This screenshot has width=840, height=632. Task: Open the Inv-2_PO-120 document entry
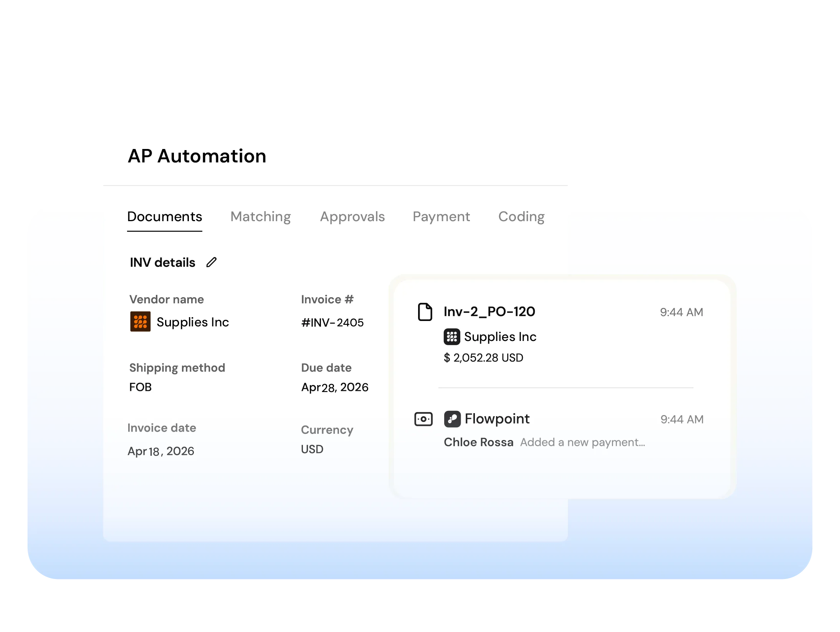[x=489, y=311]
